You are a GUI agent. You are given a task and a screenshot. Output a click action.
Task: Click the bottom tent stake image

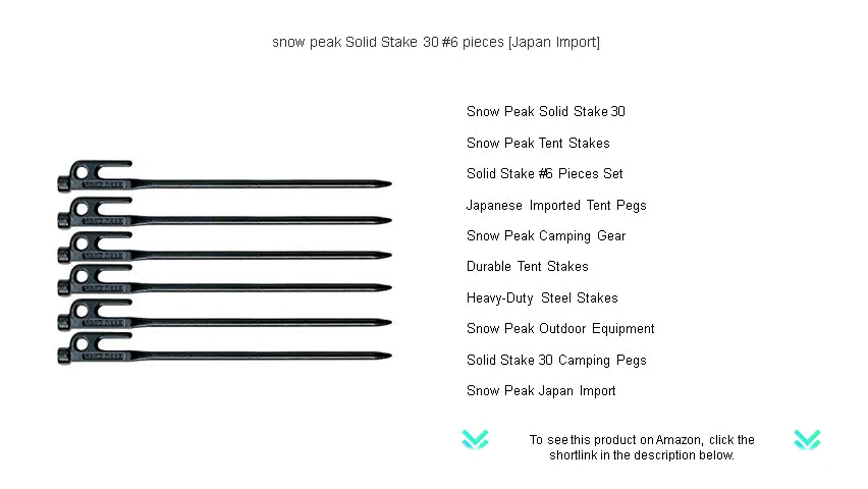pyautogui.click(x=225, y=349)
